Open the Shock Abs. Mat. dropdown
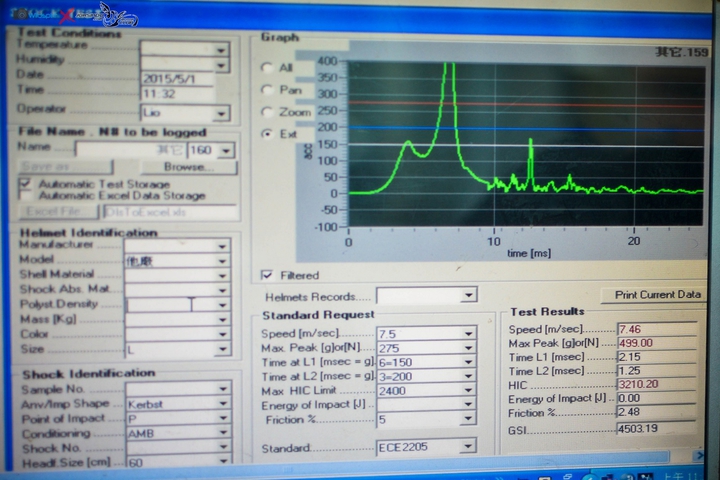The width and height of the screenshot is (720, 480). point(222,290)
